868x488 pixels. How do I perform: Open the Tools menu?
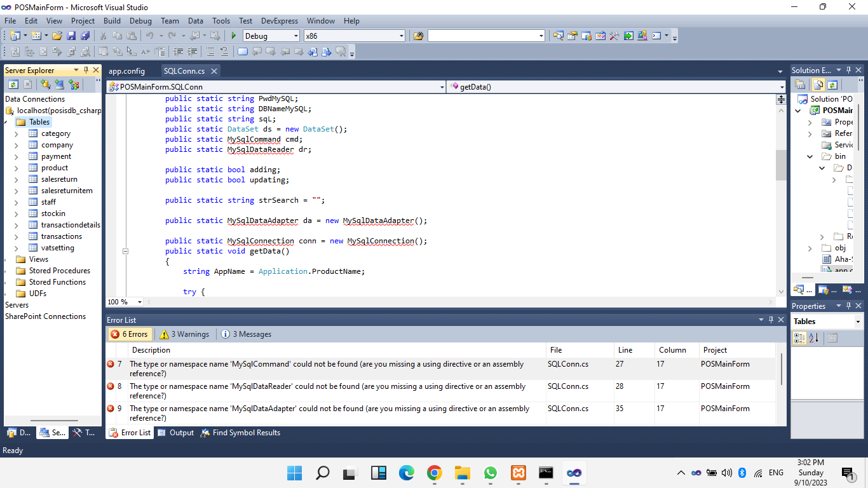pyautogui.click(x=221, y=21)
